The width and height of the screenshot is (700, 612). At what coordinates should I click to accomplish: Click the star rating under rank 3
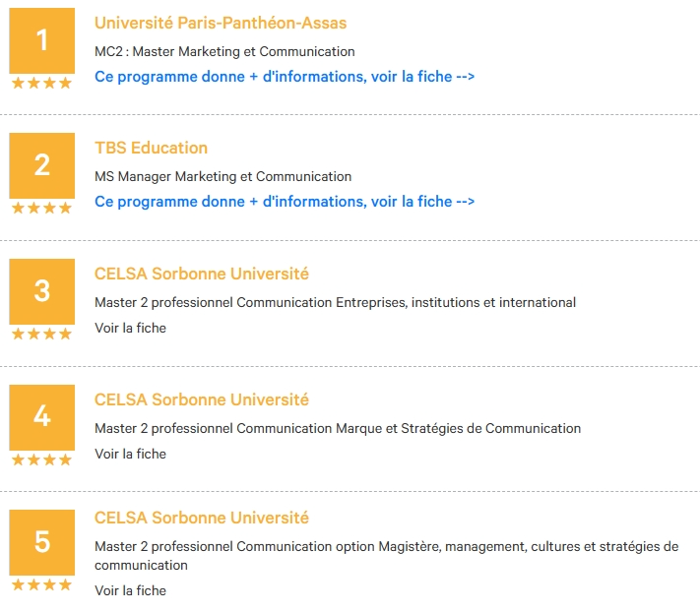pyautogui.click(x=41, y=334)
